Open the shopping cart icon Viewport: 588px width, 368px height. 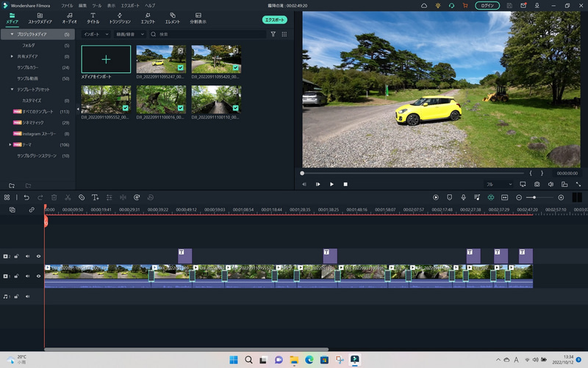(x=465, y=6)
